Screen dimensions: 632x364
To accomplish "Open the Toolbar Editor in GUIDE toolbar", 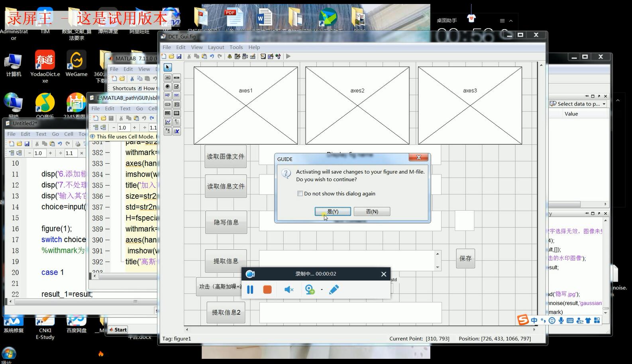I will (x=253, y=56).
